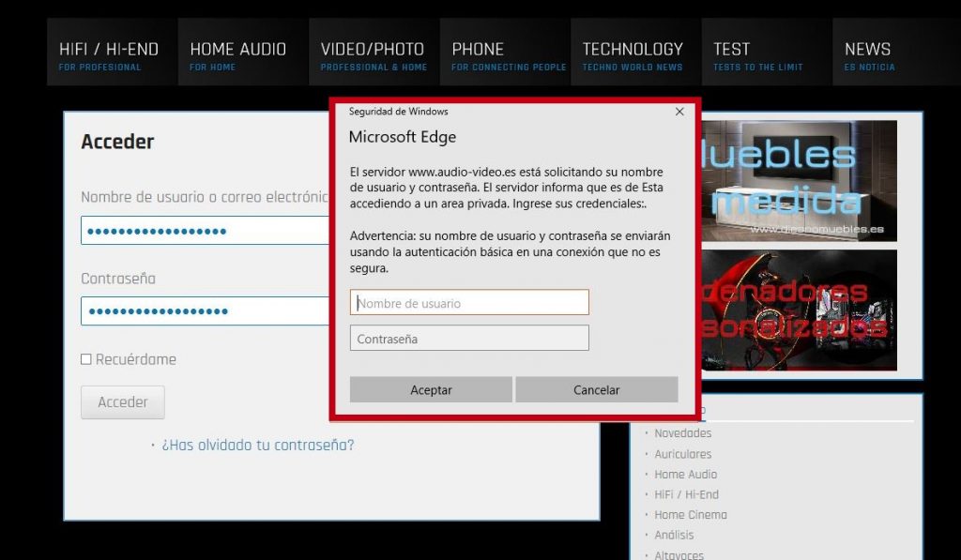Open the Altavoces category link

point(679,554)
